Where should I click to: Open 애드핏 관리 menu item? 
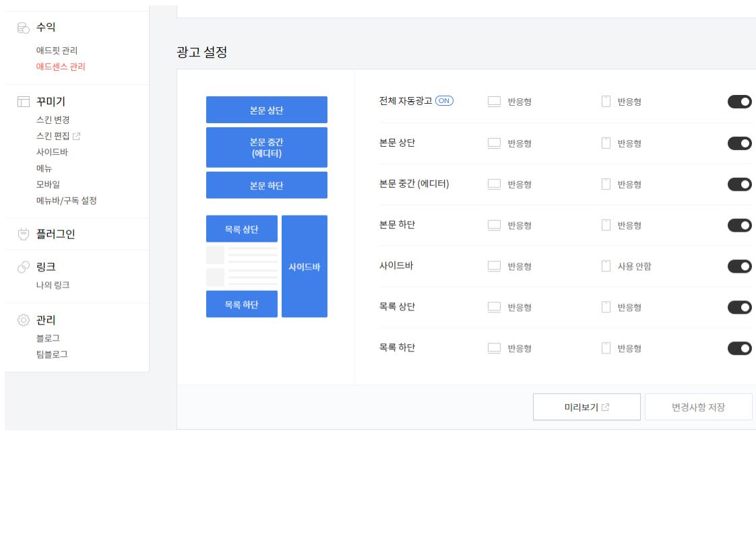pyautogui.click(x=57, y=51)
